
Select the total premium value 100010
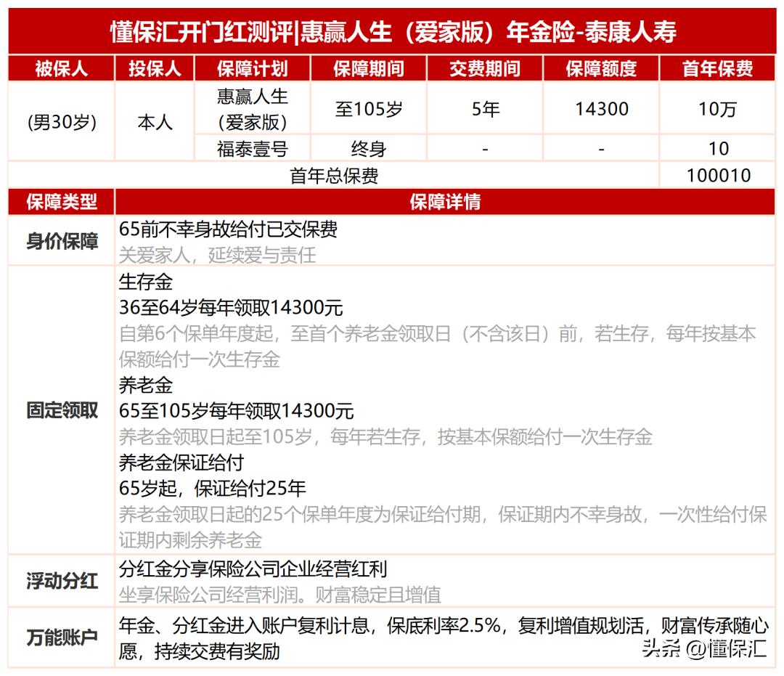[x=718, y=175]
